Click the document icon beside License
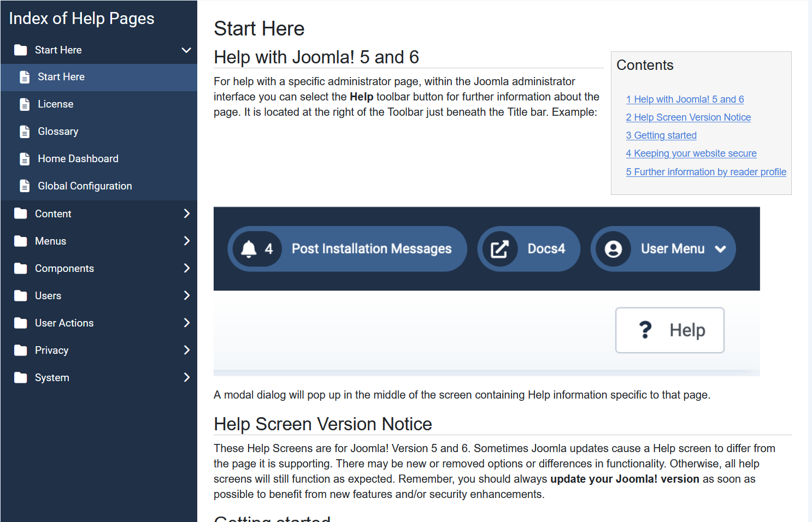The height and width of the screenshot is (522, 812). pyautogui.click(x=25, y=104)
